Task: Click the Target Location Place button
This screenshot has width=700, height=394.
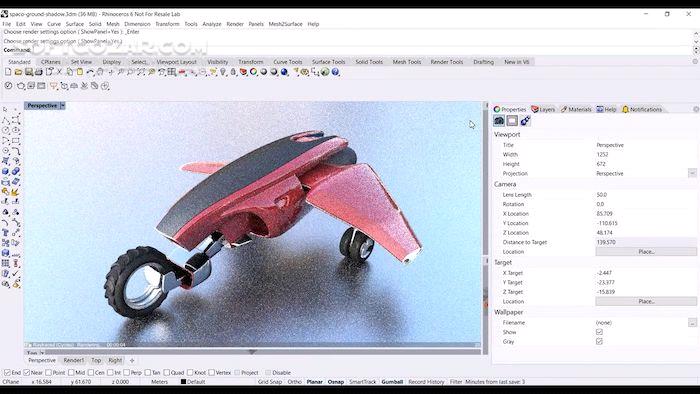Action: pyautogui.click(x=646, y=301)
